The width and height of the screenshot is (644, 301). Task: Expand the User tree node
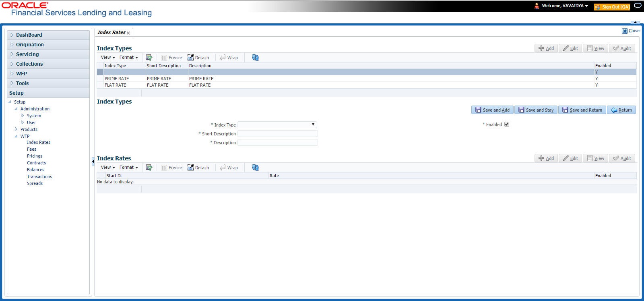(23, 122)
